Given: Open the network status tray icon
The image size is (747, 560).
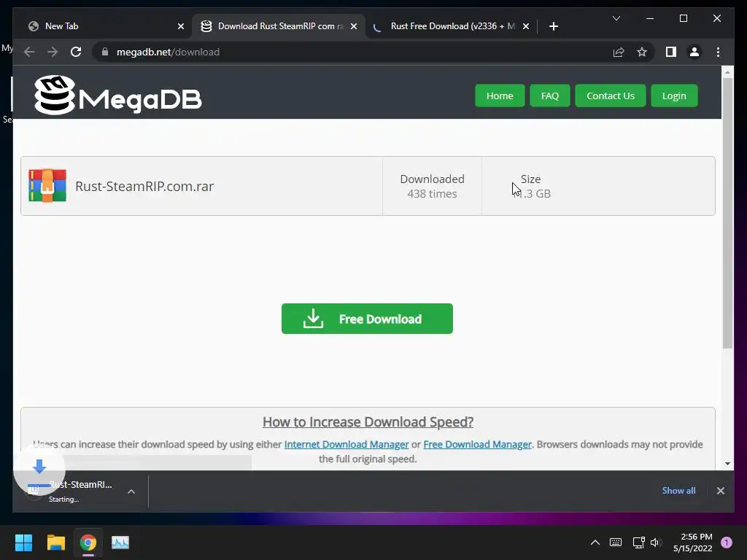Looking at the screenshot, I should coord(638,542).
